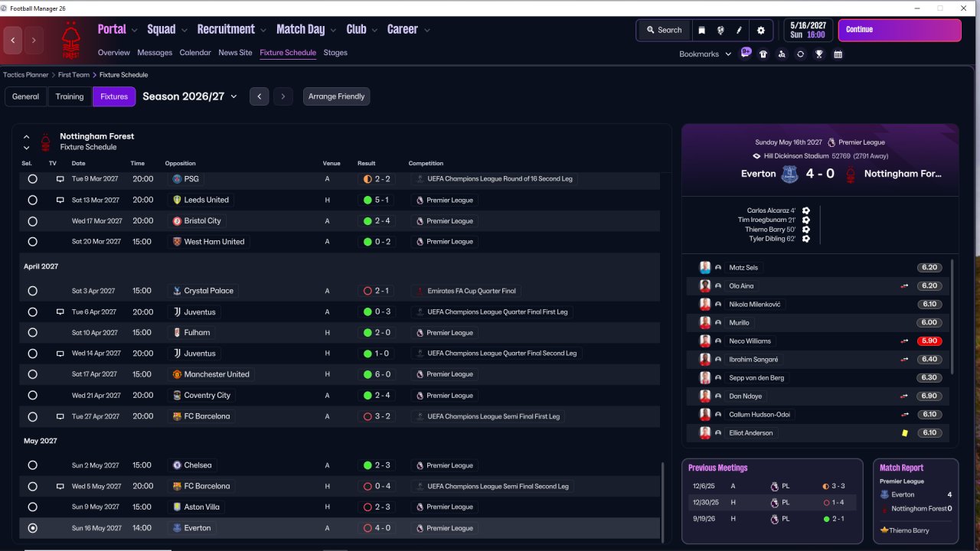Click the TV icon on PSG row

point(60,179)
